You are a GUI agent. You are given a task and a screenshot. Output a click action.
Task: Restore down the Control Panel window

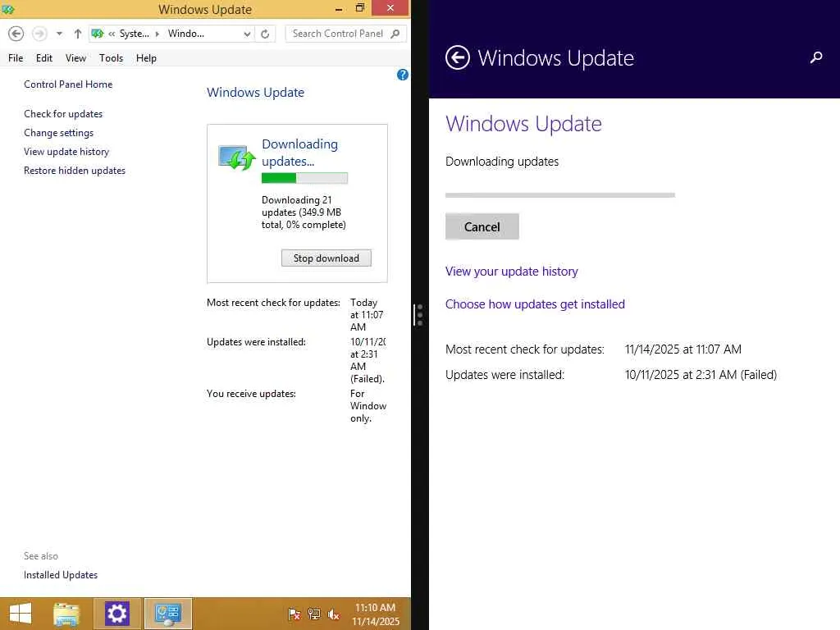360,8
